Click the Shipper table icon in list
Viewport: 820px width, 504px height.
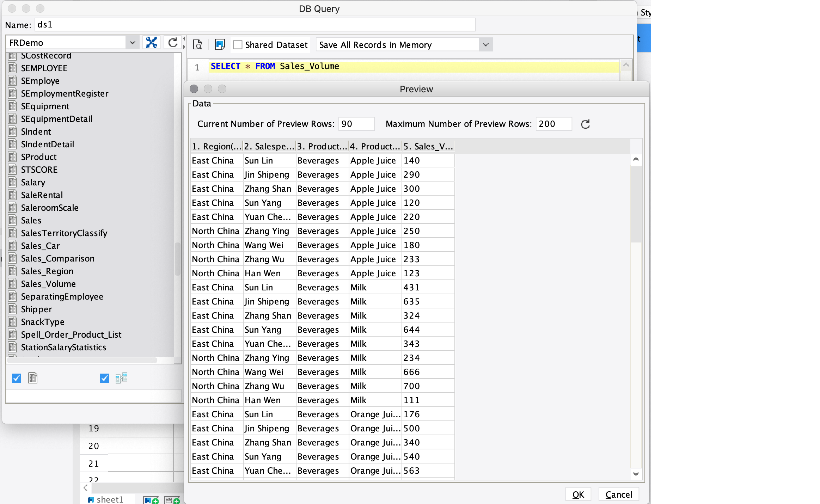point(13,309)
